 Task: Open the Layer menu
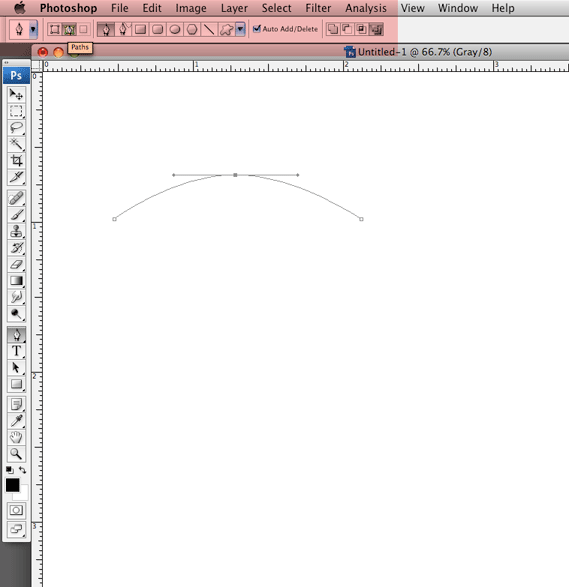pos(234,8)
